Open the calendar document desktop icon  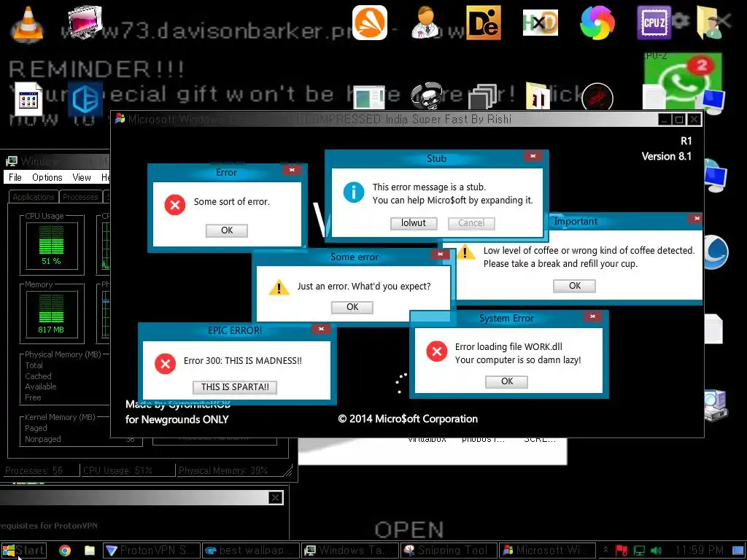28,99
